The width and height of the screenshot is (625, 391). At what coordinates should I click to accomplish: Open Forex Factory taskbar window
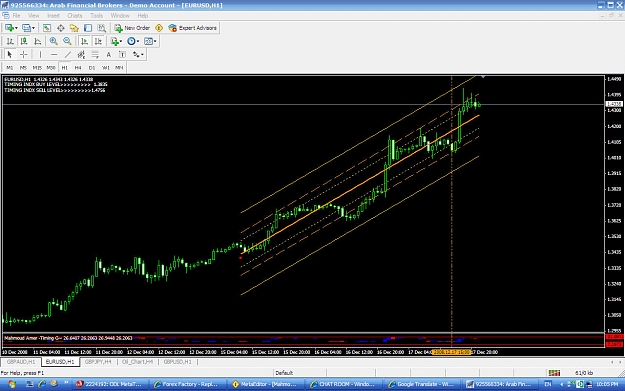point(187,384)
